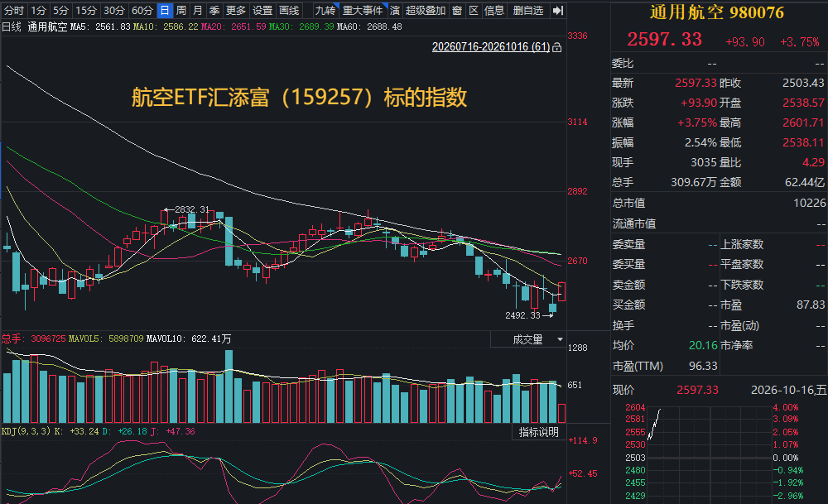The height and width of the screenshot is (504, 828).
Task: Click the date range 20260716-20261016 link
Action: pyautogui.click(x=490, y=47)
